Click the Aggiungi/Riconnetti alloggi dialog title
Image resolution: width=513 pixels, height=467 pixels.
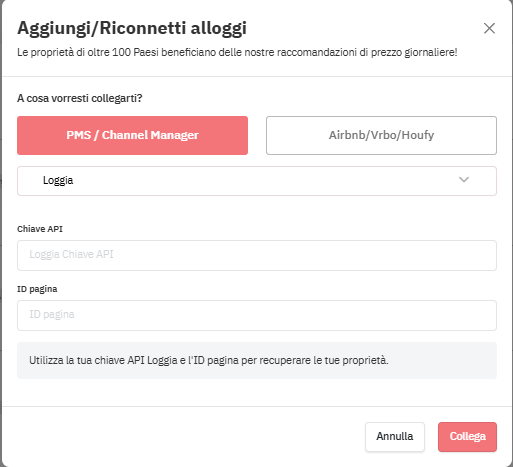pos(132,28)
